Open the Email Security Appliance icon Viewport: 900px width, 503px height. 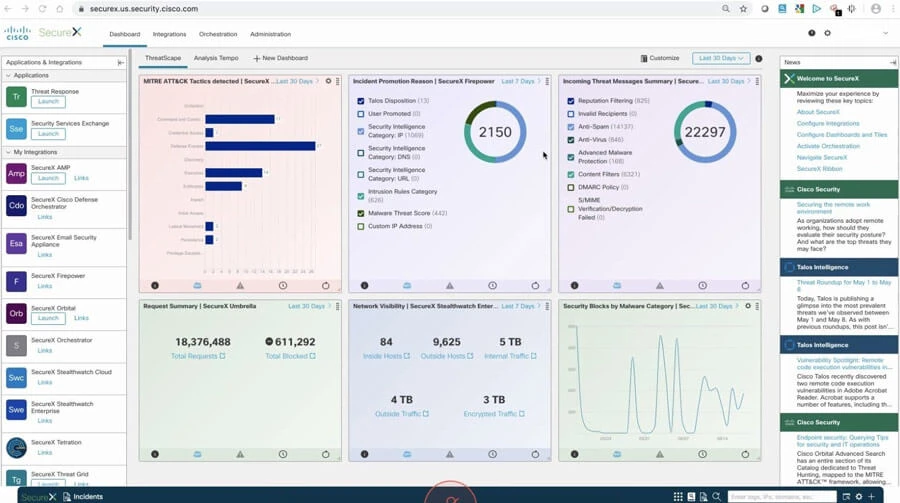pyautogui.click(x=16, y=243)
